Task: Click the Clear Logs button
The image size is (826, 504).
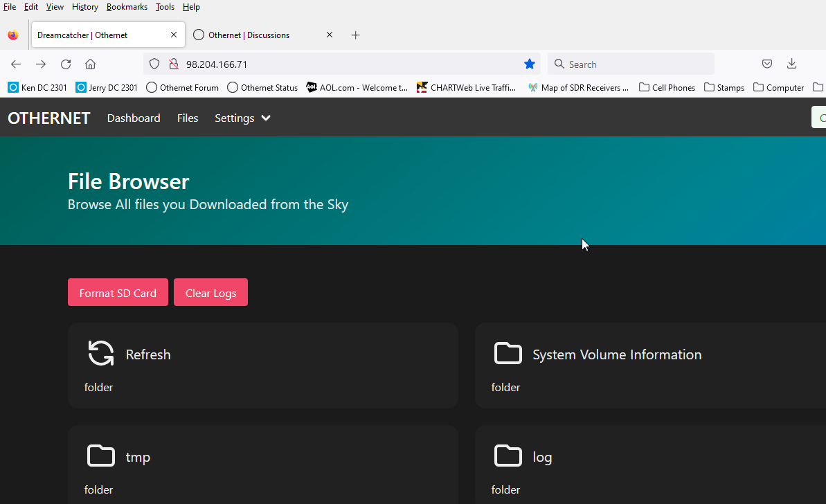Action: [210, 292]
